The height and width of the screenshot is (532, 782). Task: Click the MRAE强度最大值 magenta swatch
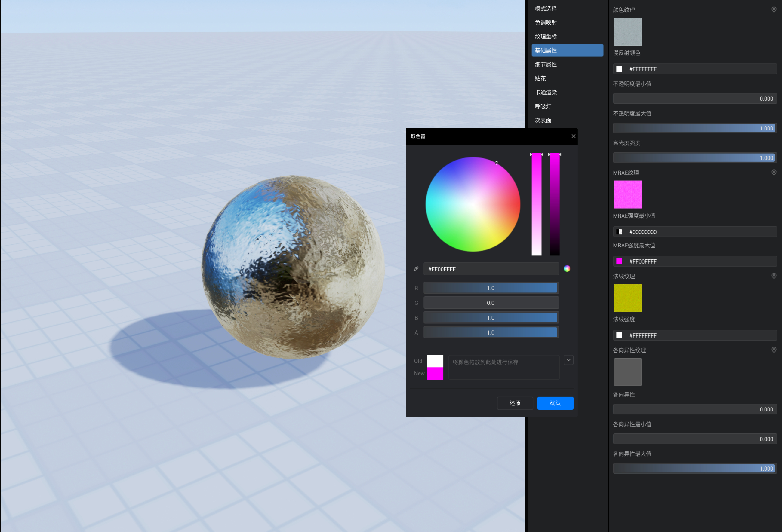pos(619,261)
